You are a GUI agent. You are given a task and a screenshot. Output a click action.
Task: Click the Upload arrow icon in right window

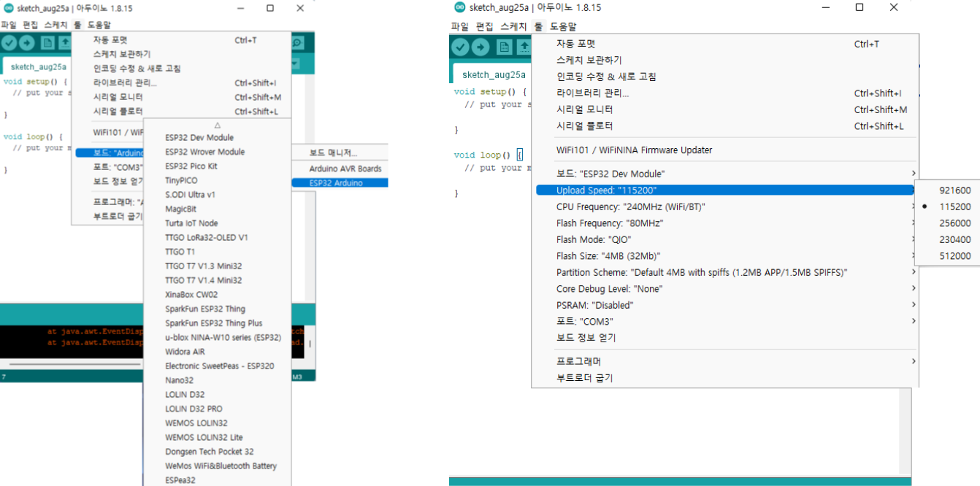point(481,47)
